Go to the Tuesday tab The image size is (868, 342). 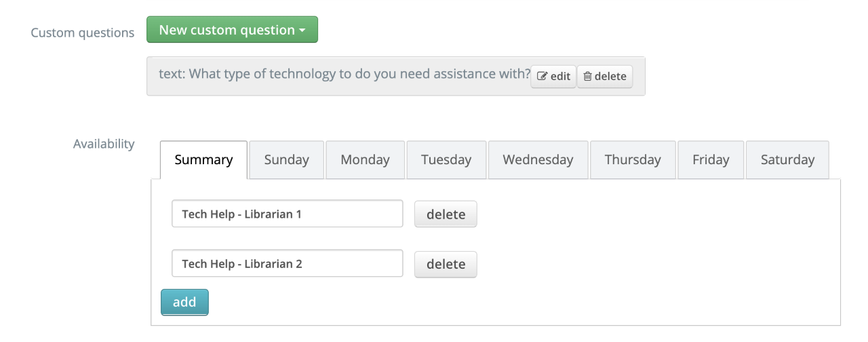tap(446, 160)
